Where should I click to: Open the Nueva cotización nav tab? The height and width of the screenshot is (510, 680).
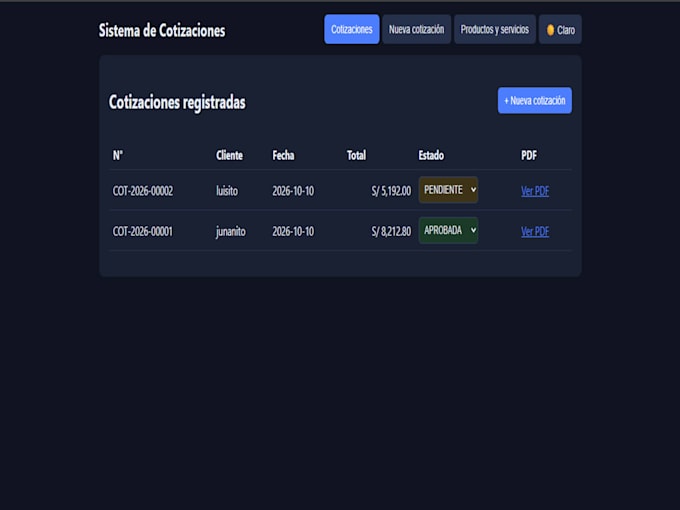point(416,29)
